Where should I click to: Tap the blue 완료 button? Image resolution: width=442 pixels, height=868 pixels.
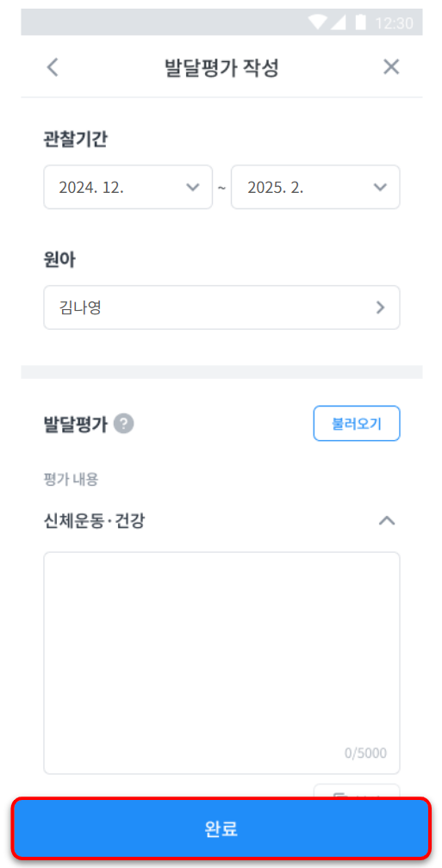tap(221, 828)
